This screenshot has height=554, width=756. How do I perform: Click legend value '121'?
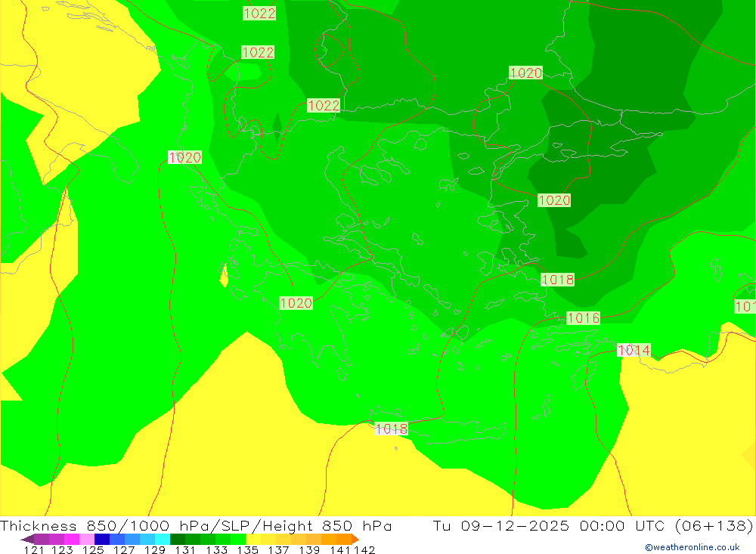tap(34, 550)
